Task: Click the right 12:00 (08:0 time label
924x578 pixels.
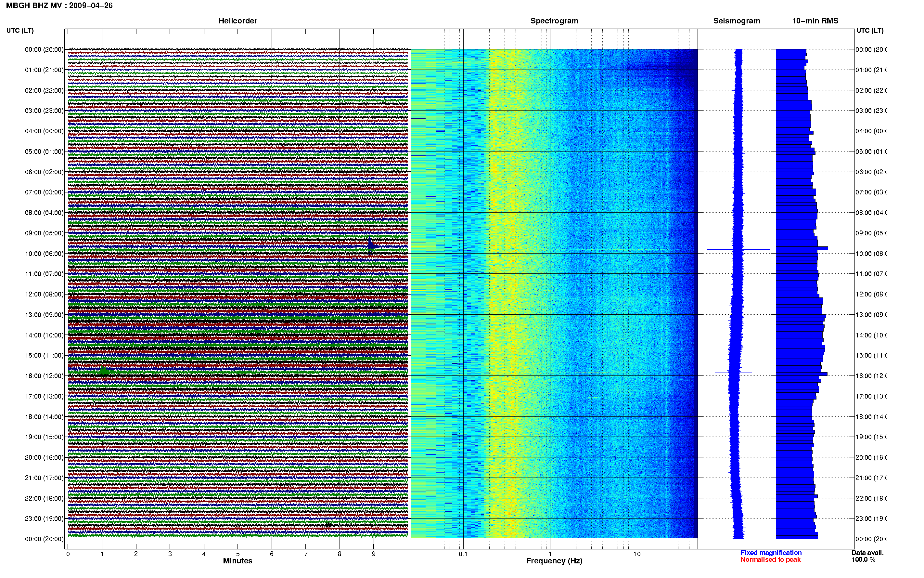Action: (x=871, y=294)
